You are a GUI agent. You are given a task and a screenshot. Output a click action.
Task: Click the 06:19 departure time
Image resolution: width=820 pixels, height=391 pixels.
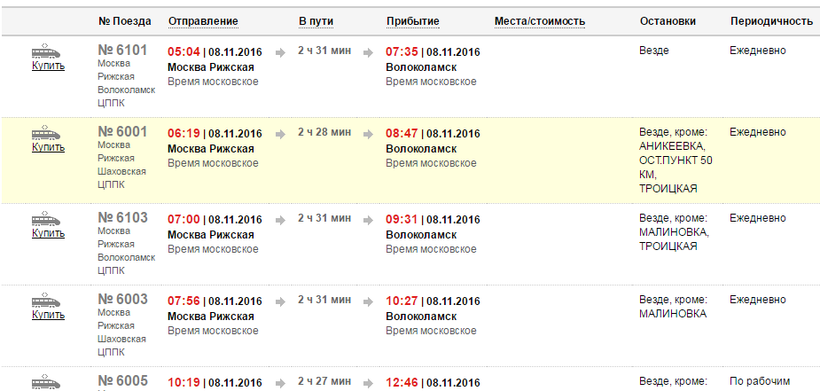pyautogui.click(x=184, y=134)
